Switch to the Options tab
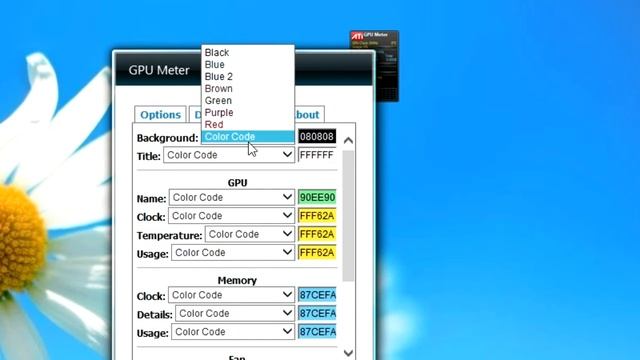Image resolution: width=640 pixels, height=360 pixels. (x=160, y=115)
